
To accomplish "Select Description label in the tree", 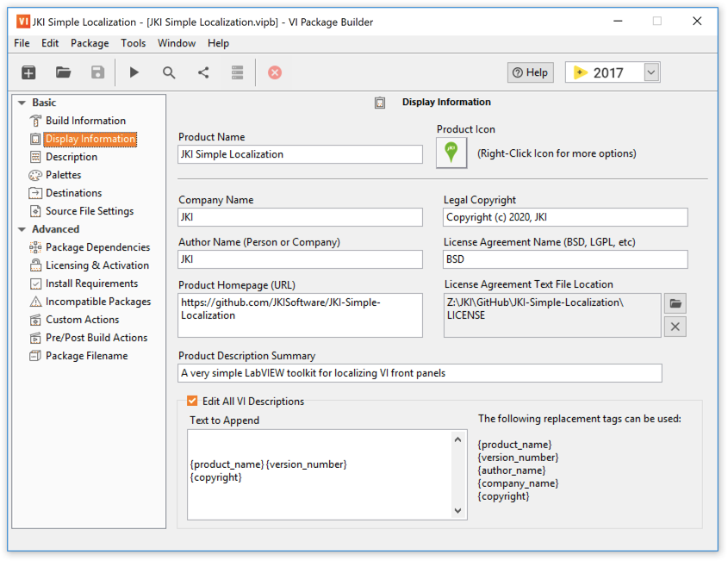I will (x=72, y=157).
